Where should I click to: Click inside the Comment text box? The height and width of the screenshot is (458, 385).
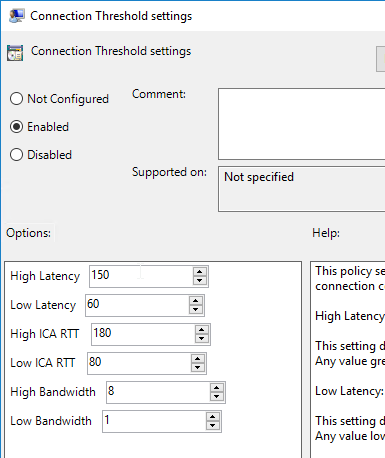pos(302,124)
